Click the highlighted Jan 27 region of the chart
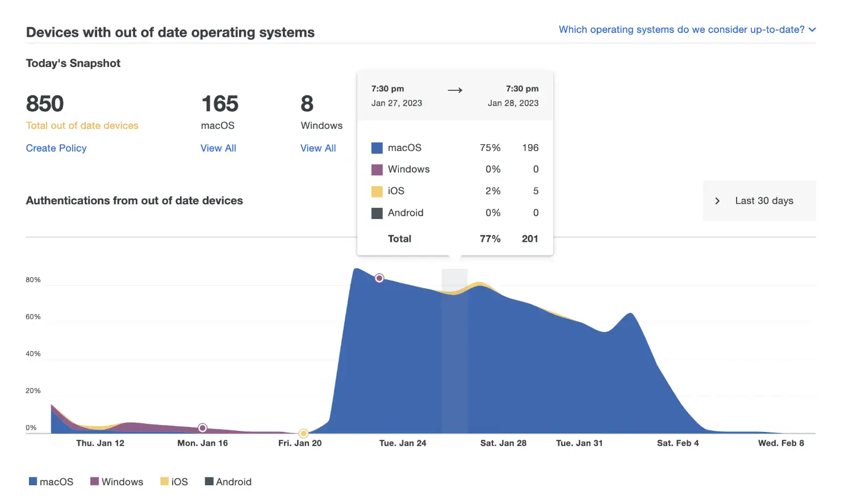Viewport: 853px width, 504px height. (454, 341)
